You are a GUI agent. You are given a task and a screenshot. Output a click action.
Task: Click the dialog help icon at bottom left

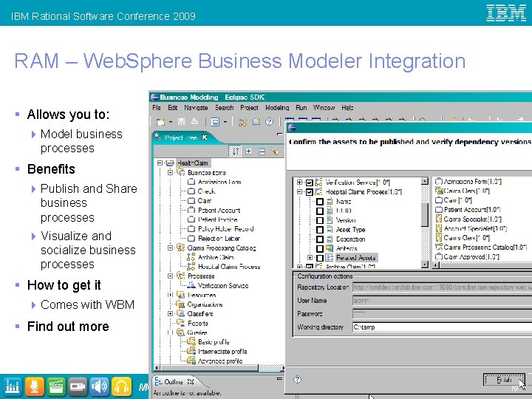pos(297,379)
